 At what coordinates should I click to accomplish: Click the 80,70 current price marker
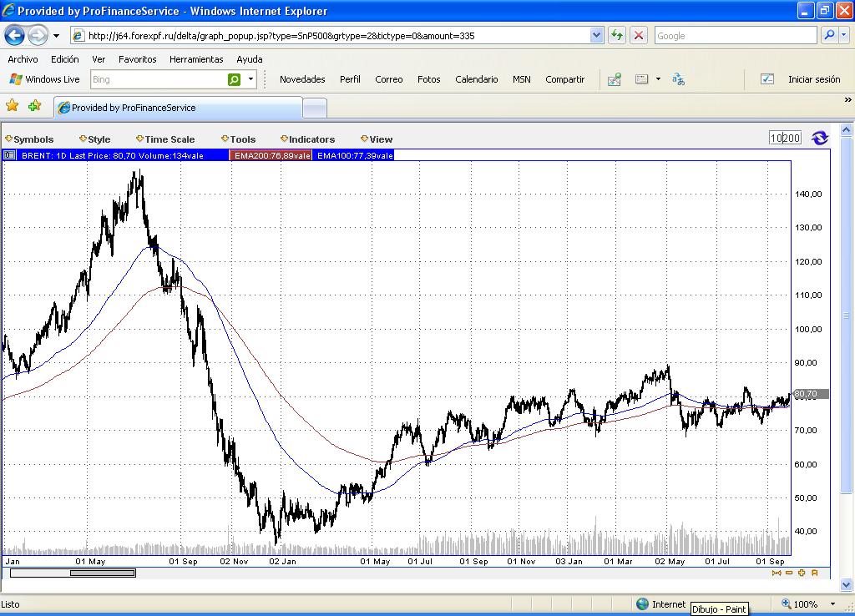pyautogui.click(x=810, y=394)
